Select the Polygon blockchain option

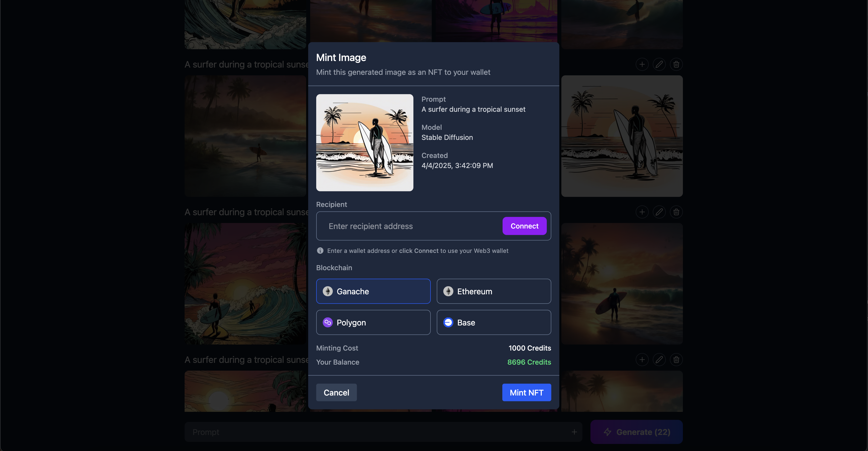[373, 322]
